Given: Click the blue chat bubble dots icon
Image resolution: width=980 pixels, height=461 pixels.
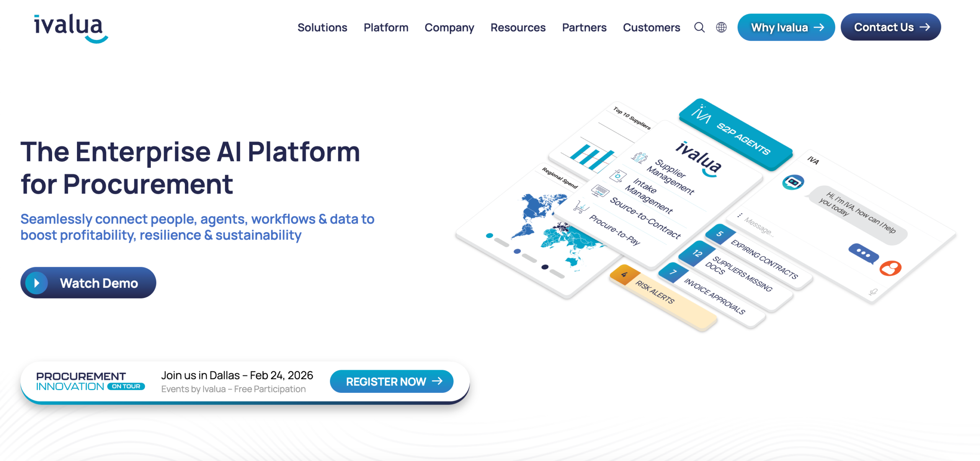Looking at the screenshot, I should pos(863,253).
